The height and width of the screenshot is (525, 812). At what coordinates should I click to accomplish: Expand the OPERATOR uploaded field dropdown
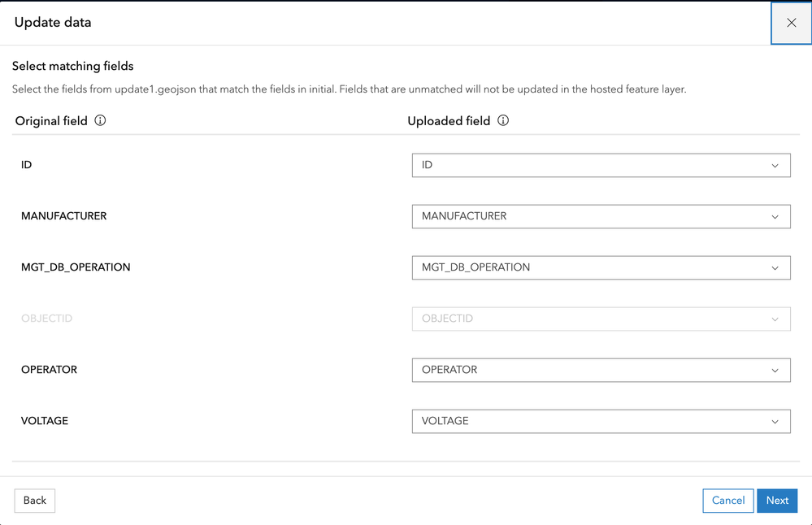point(601,371)
